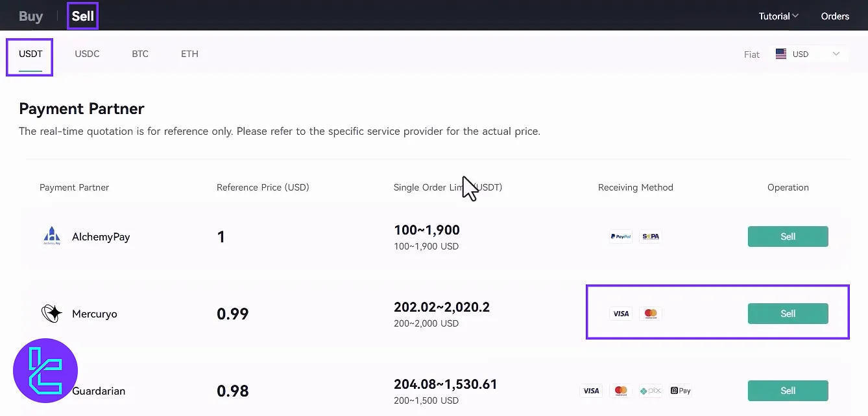Click the Visa icon in Guardarian row
The image size is (868, 416).
591,391
